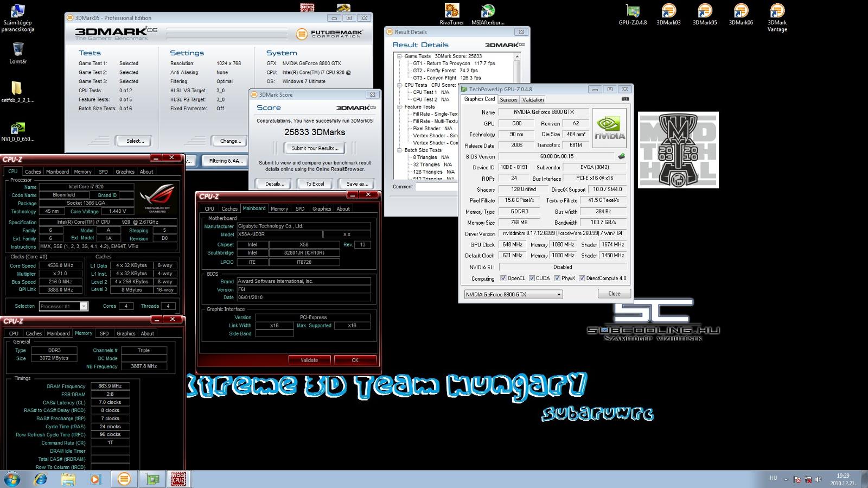Open the Számítógép parancsikonja desktop icon
The image size is (868, 488).
point(17,17)
